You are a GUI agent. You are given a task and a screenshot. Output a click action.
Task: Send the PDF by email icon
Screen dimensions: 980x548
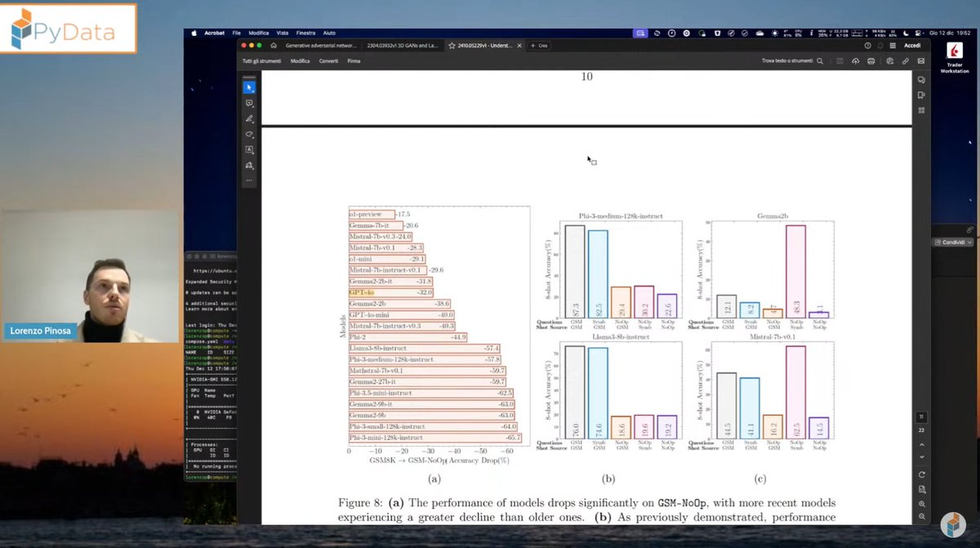pyautogui.click(x=920, y=61)
